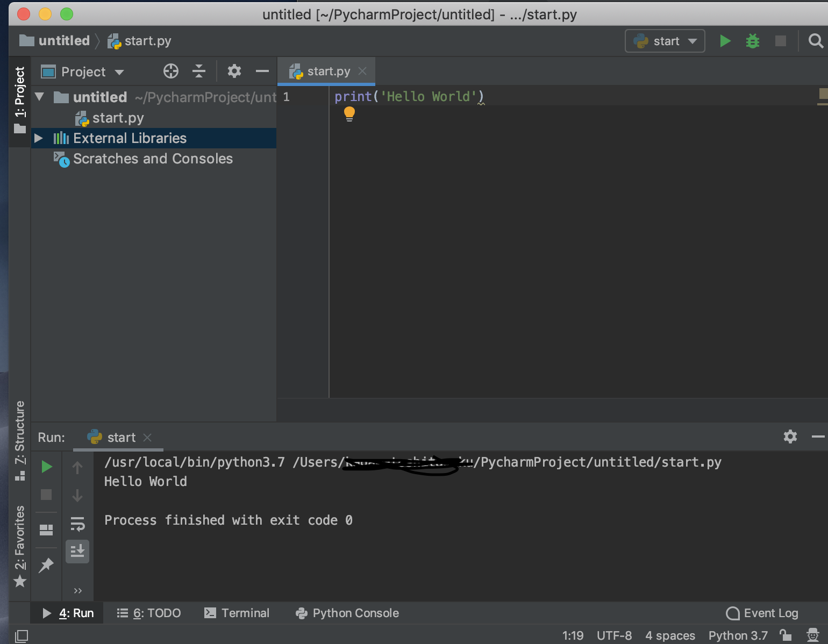Click 'Process finished with exit code 0' text

click(229, 520)
